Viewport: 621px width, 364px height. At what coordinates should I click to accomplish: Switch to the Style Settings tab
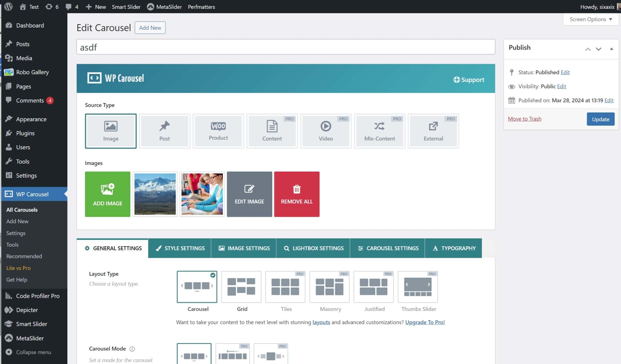tap(180, 248)
